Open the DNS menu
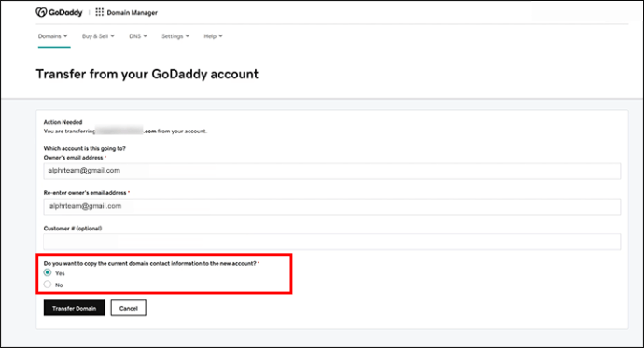The width and height of the screenshot is (644, 348). click(138, 36)
